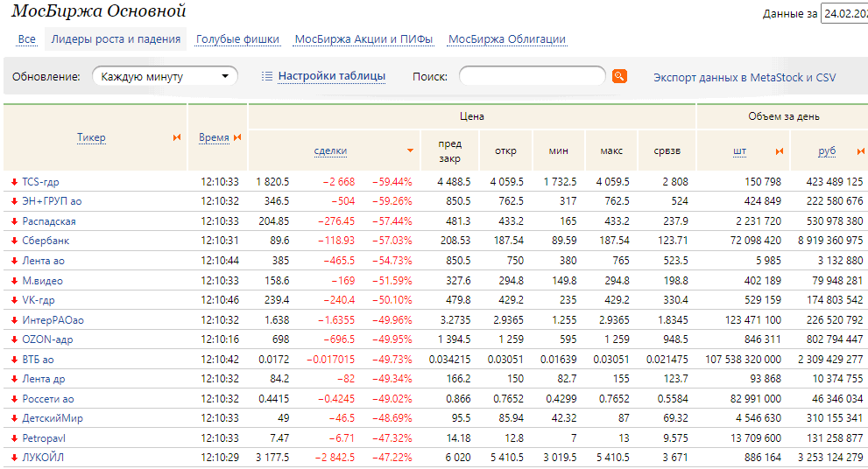Click the table settings list icon
The height and width of the screenshot is (469, 868).
[267, 76]
